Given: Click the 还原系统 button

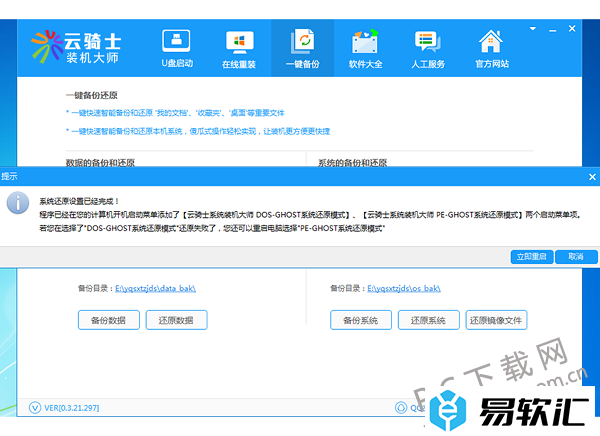Looking at the screenshot, I should coord(429,320).
